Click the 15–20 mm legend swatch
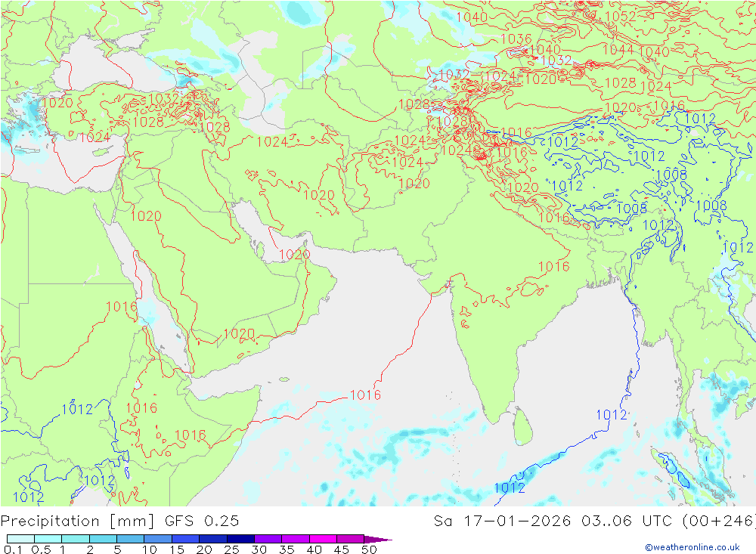Viewport: 756px width, 554px height. click(x=185, y=539)
